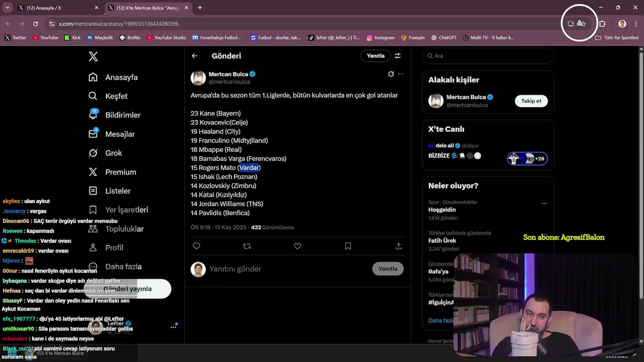Click Chrome back navigation arrow
Viewport: 644px width, 362px height.
point(9,24)
